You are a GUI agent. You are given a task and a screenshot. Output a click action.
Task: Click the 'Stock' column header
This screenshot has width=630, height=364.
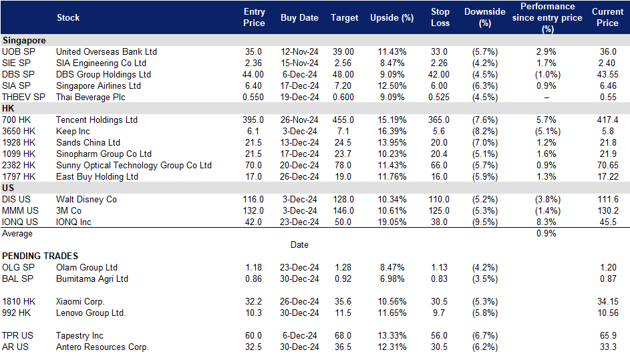(68, 17)
